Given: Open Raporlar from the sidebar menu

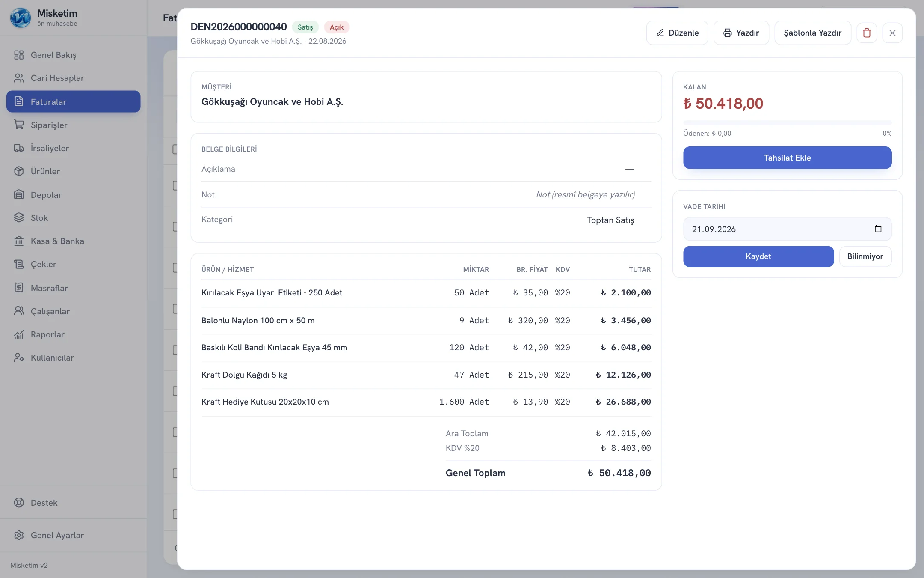Looking at the screenshot, I should click(x=74, y=334).
